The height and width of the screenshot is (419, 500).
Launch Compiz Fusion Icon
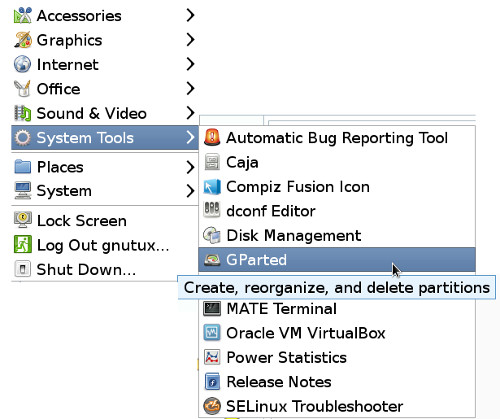click(337, 187)
